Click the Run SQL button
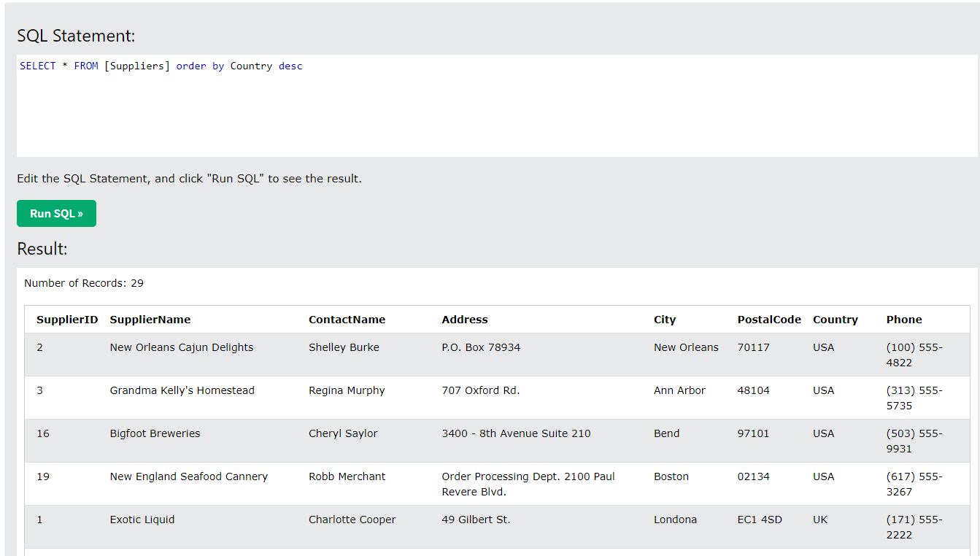This screenshot has width=980, height=556. coord(56,214)
